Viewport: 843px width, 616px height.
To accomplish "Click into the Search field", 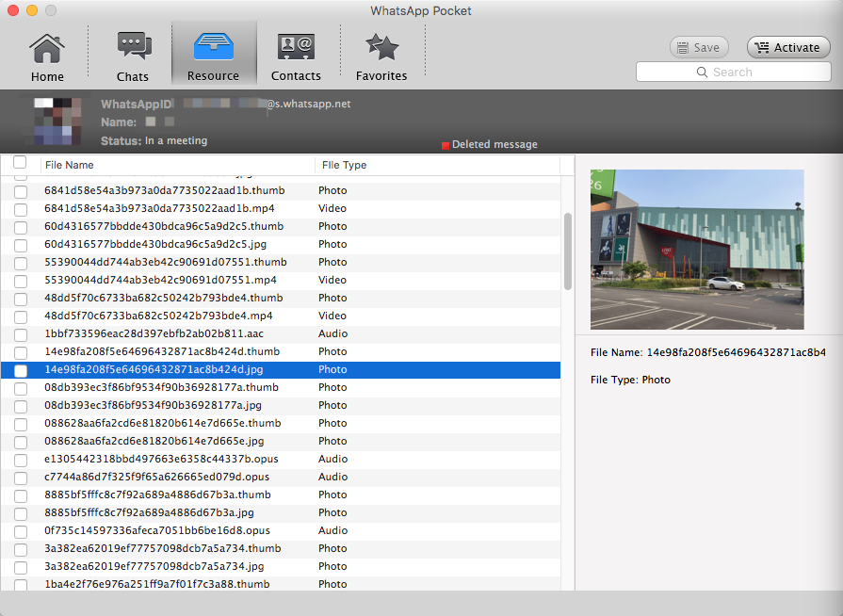I will click(734, 72).
